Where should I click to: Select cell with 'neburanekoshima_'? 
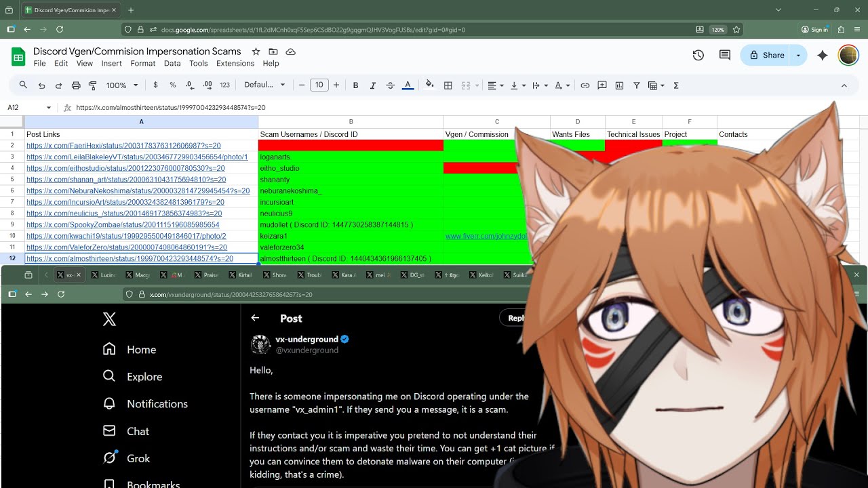351,191
